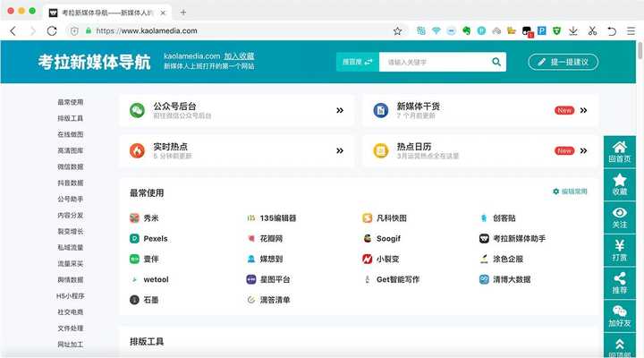644x358 pixels.
Task: Open the Soogif link
Action: (x=382, y=238)
